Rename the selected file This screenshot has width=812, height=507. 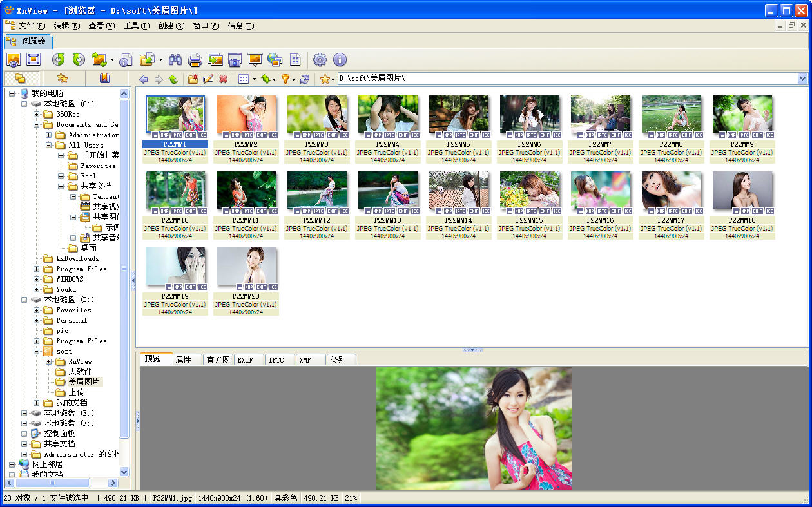click(208, 79)
